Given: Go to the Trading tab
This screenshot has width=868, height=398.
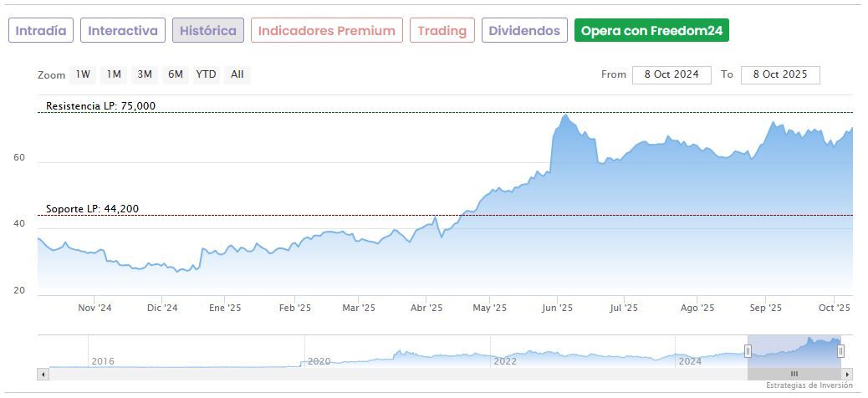Looking at the screenshot, I should click(442, 31).
